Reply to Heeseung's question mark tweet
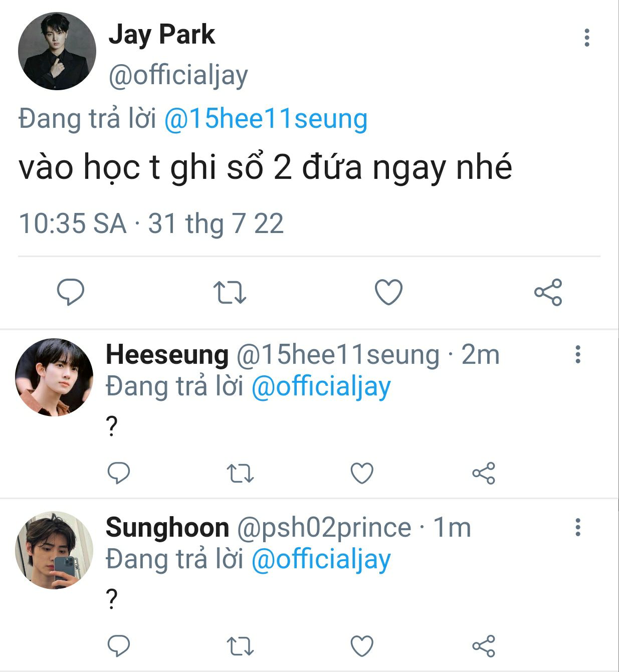 tap(119, 473)
